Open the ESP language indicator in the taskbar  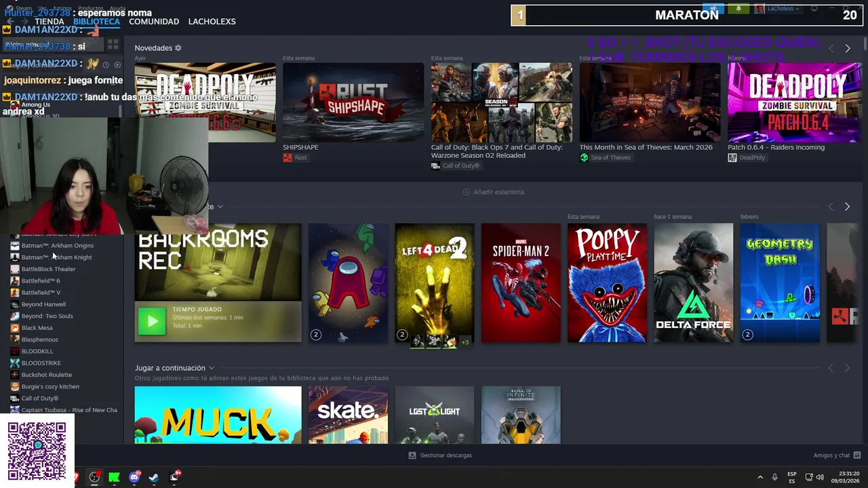(792, 477)
